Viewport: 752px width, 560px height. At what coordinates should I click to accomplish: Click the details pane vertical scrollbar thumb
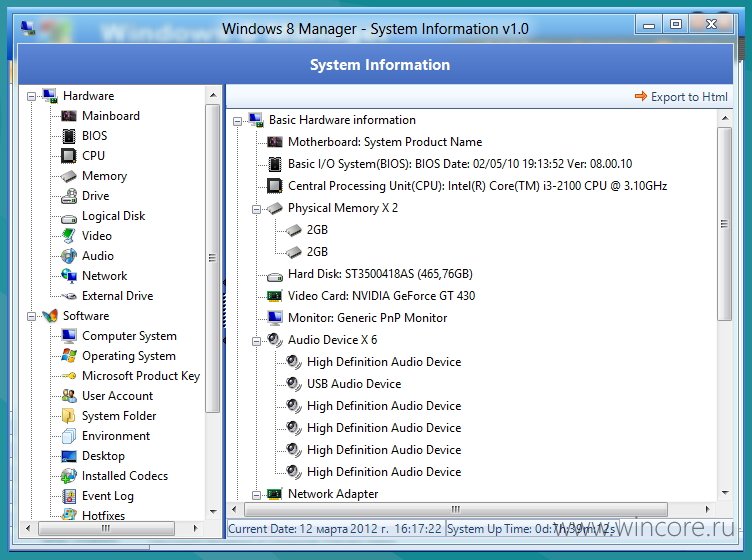tap(725, 223)
